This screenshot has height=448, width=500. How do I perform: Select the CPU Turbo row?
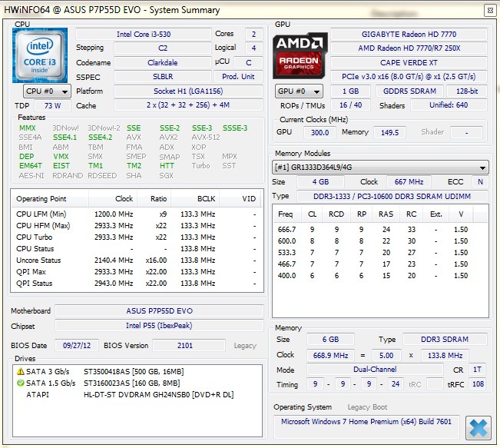point(137,237)
